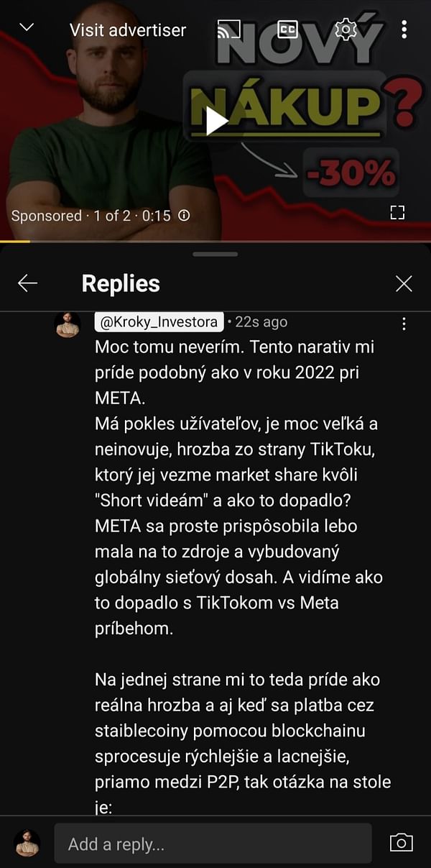This screenshot has height=868, width=431.
Task: Open the video player three-dot menu
Action: pos(404,29)
